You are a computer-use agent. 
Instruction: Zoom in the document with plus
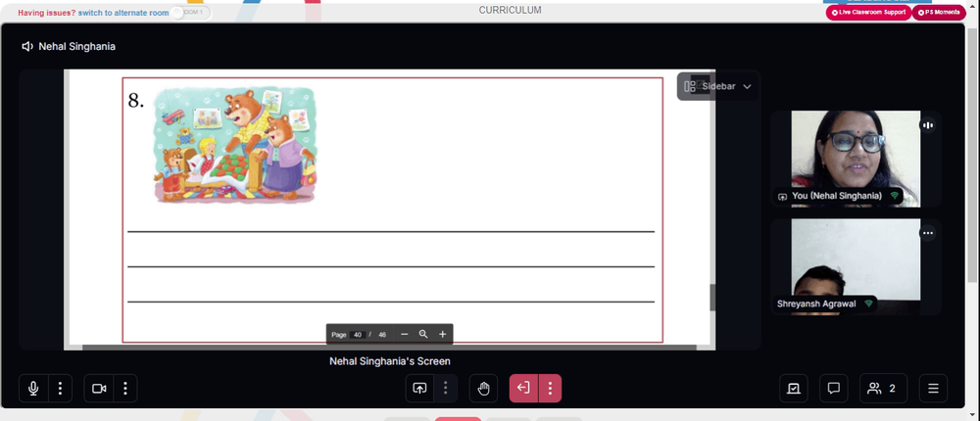(443, 334)
